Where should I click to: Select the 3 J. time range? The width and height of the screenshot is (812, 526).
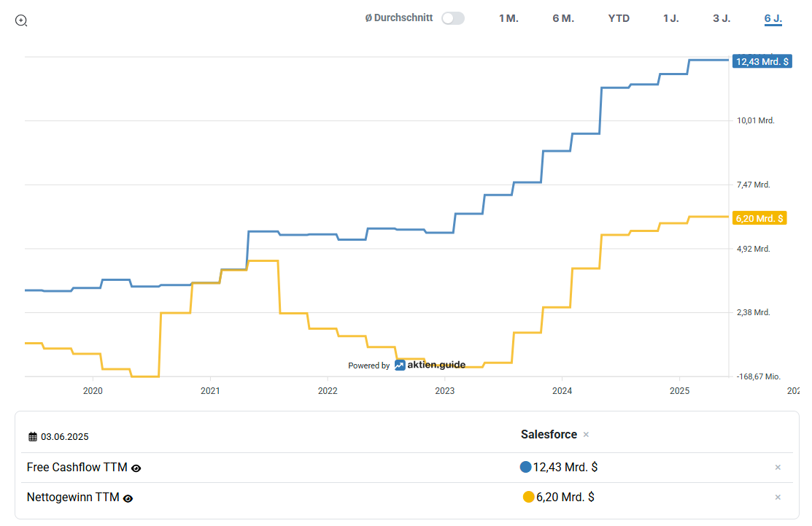click(722, 19)
